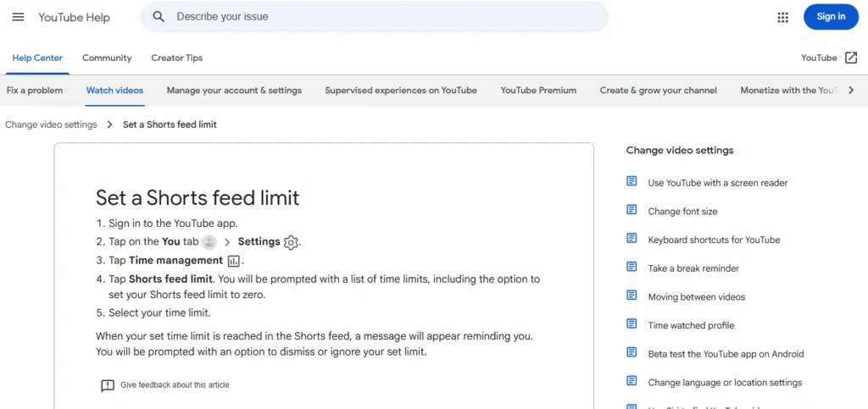
Task: Select the Watch videos category
Action: [114, 90]
